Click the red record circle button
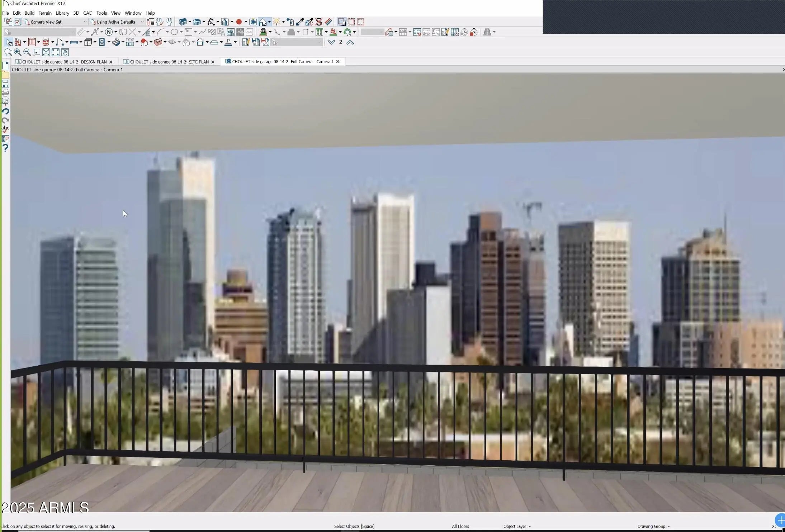 point(239,22)
